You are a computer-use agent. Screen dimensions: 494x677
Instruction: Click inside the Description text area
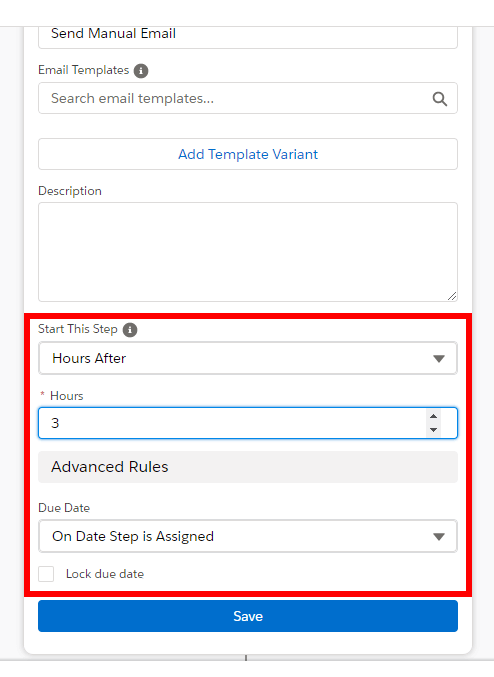click(x=248, y=252)
